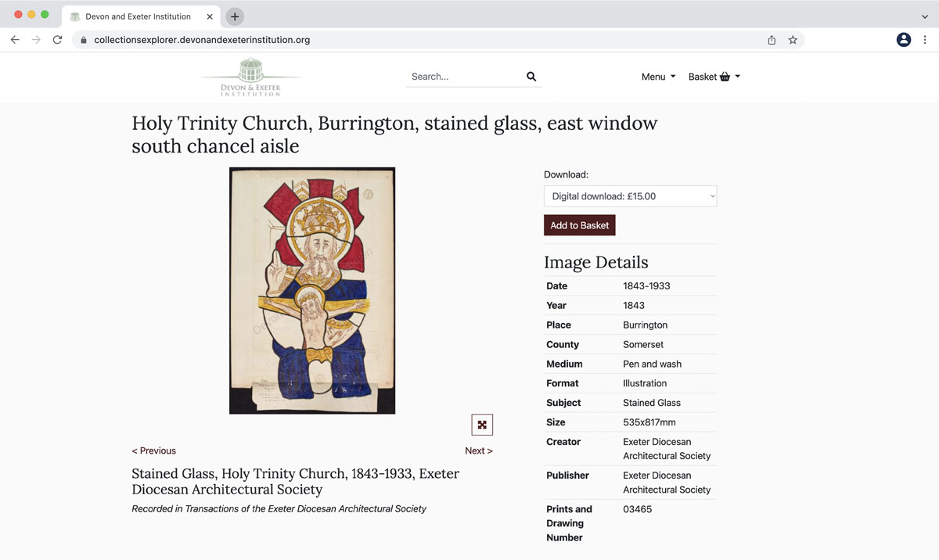939x560 pixels.
Task: Close the Devon and Exeter Institution tab
Action: click(210, 16)
